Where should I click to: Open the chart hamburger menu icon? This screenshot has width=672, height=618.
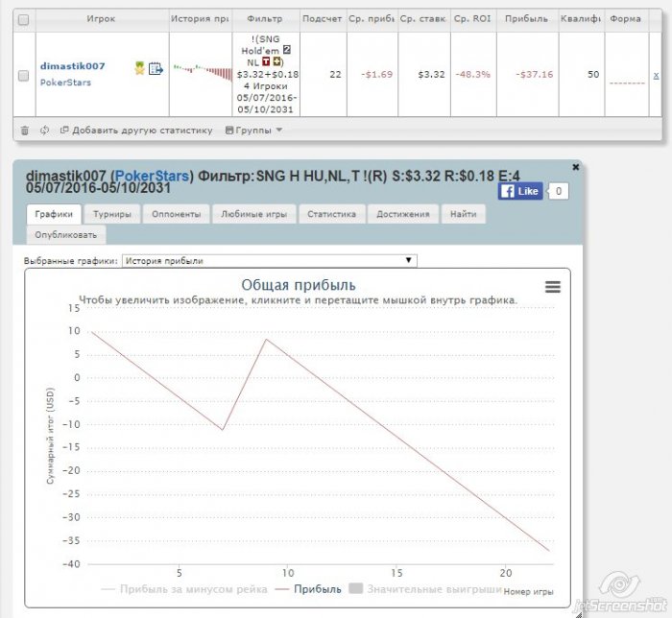(x=552, y=287)
